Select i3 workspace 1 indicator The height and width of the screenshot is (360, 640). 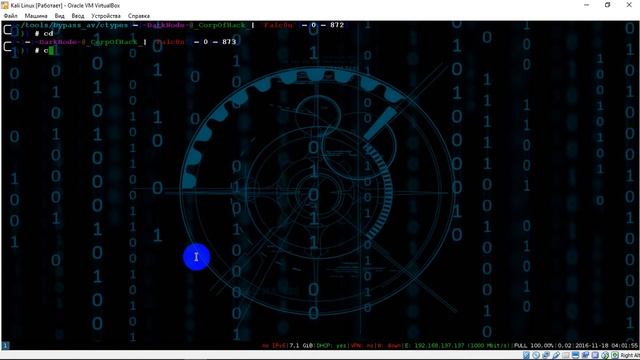click(x=5, y=346)
